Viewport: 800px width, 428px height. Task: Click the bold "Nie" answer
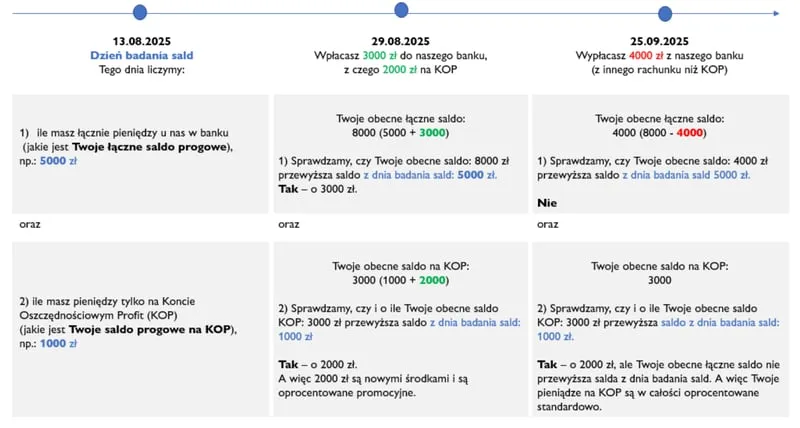547,203
